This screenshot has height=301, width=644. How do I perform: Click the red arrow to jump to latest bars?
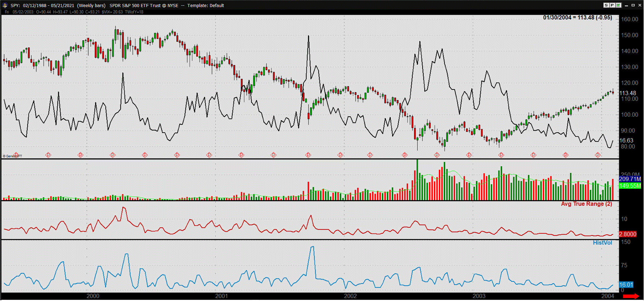tap(631, 296)
